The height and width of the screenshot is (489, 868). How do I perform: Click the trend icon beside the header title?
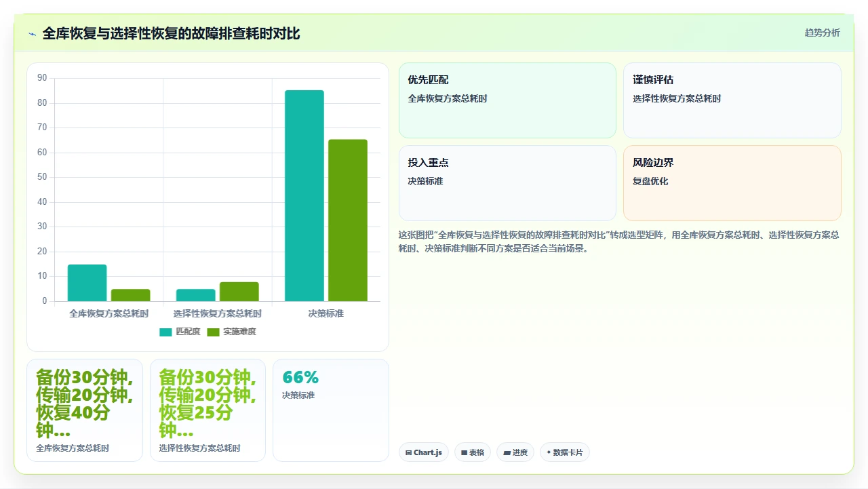tap(32, 34)
